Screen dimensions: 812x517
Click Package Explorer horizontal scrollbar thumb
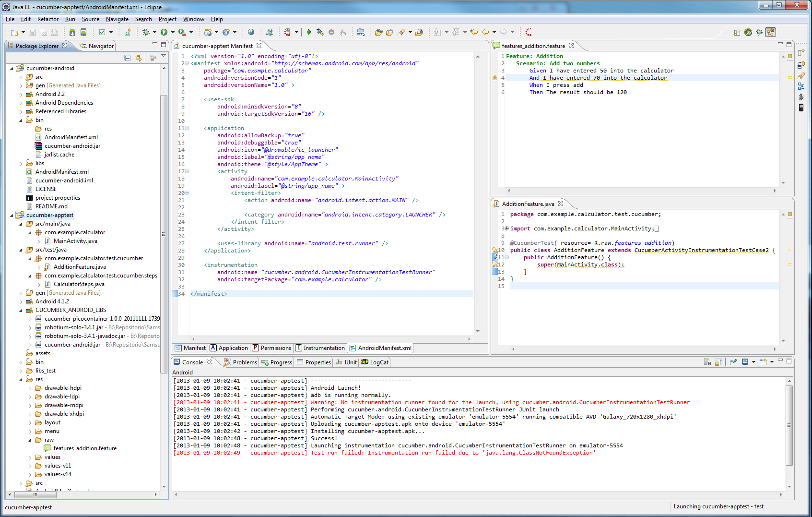35,494
